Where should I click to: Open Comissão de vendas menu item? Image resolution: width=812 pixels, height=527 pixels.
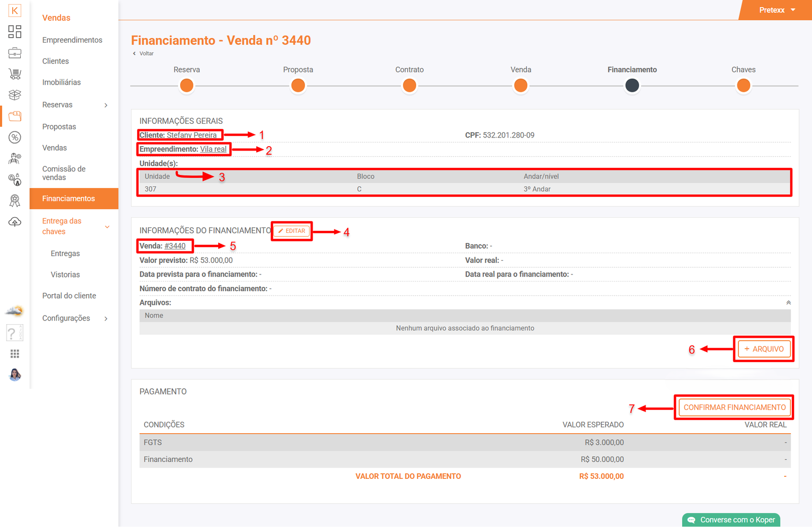tap(64, 173)
